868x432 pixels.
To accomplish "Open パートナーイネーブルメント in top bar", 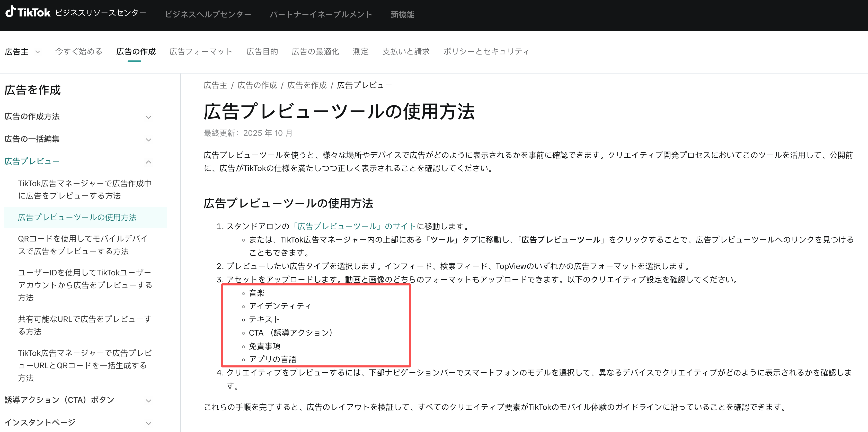I will pos(321,14).
